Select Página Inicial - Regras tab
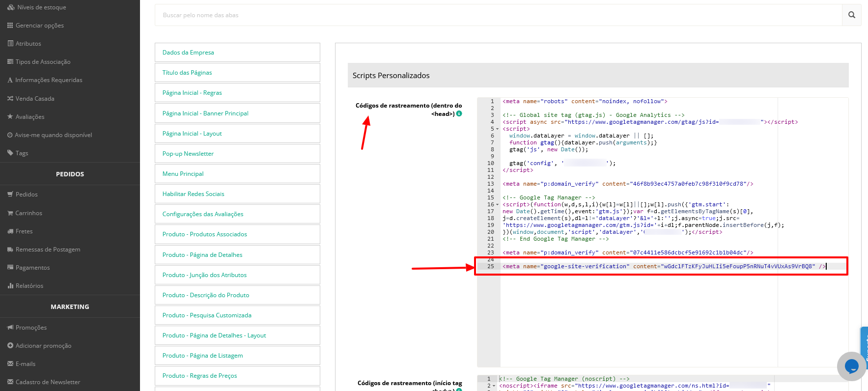This screenshot has height=391, width=868. pos(237,93)
